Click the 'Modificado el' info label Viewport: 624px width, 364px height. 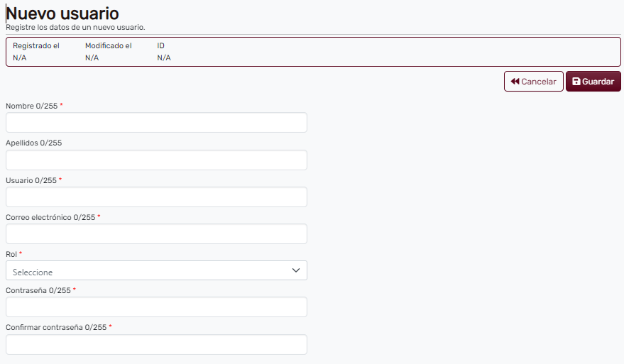[x=108, y=46]
